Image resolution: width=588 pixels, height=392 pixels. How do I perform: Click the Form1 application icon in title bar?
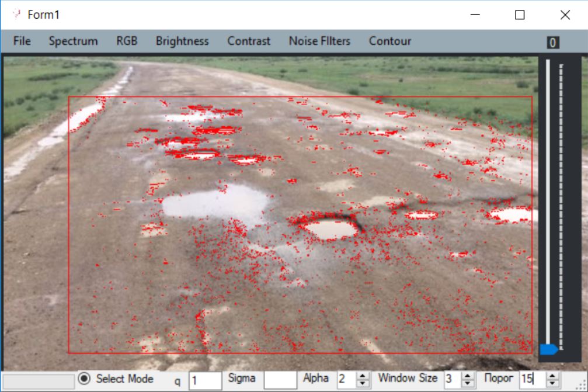pos(16,15)
